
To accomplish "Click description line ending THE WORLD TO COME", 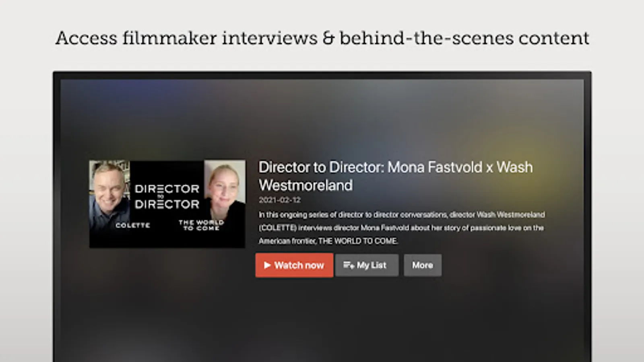I will click(x=328, y=241).
